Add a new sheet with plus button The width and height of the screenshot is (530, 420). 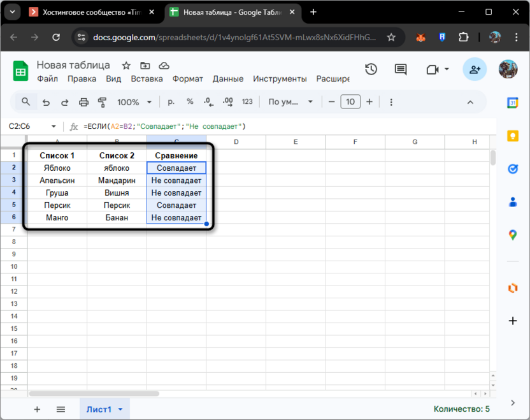tap(37, 409)
